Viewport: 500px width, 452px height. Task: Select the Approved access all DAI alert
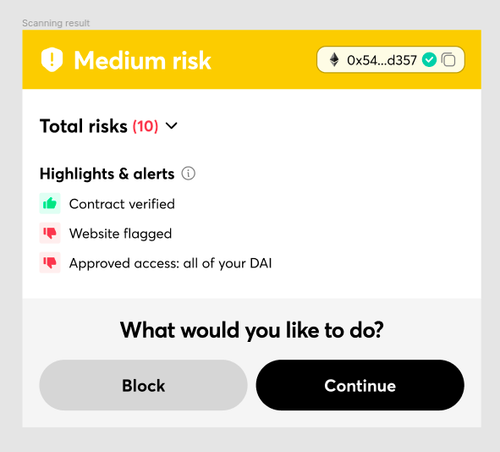pyautogui.click(x=171, y=263)
